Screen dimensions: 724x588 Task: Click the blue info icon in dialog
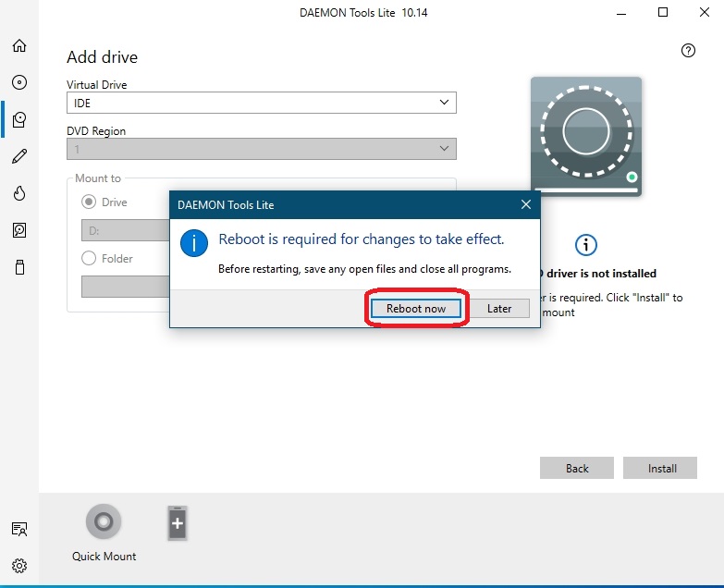click(194, 243)
